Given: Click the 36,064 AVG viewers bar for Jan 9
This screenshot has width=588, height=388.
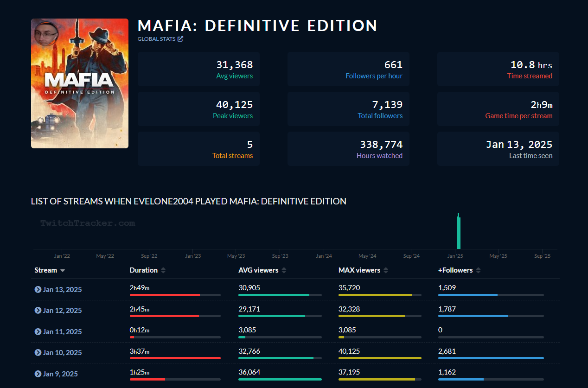Looking at the screenshot, I should [x=280, y=379].
